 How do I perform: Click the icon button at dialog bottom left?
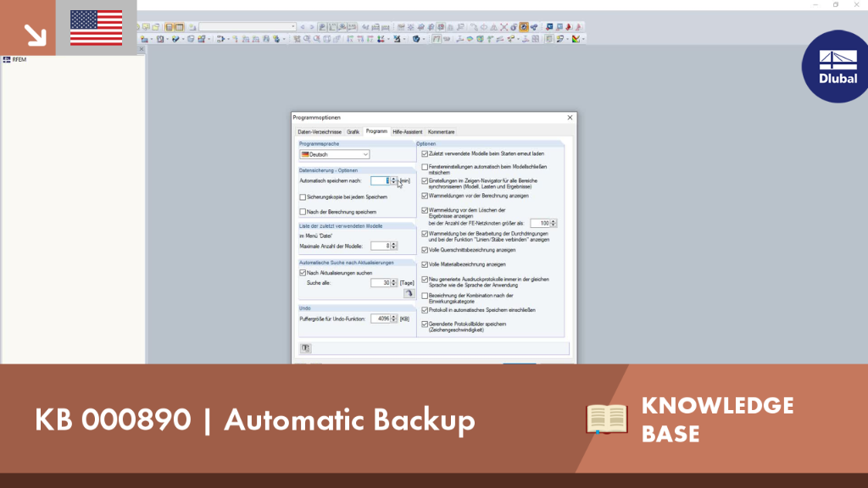[305, 348]
